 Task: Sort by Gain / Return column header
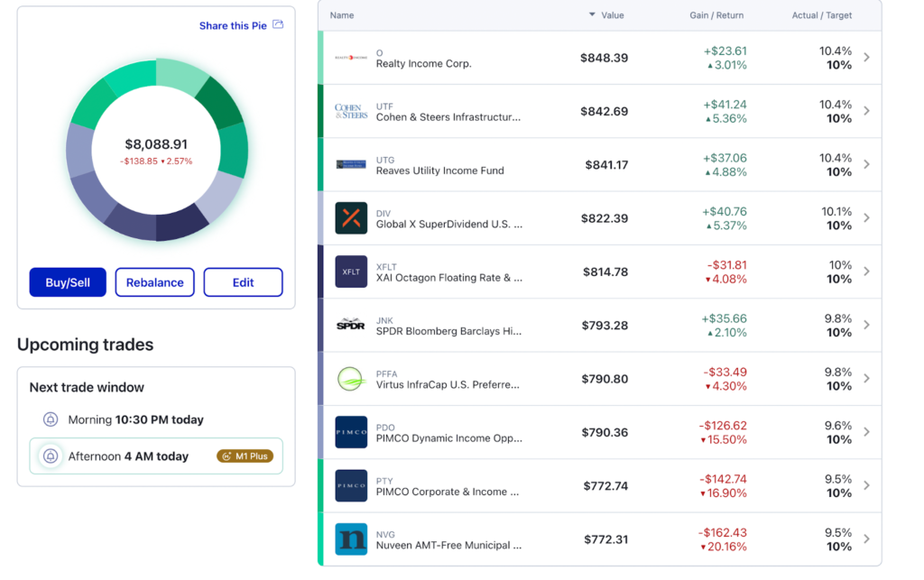click(718, 15)
